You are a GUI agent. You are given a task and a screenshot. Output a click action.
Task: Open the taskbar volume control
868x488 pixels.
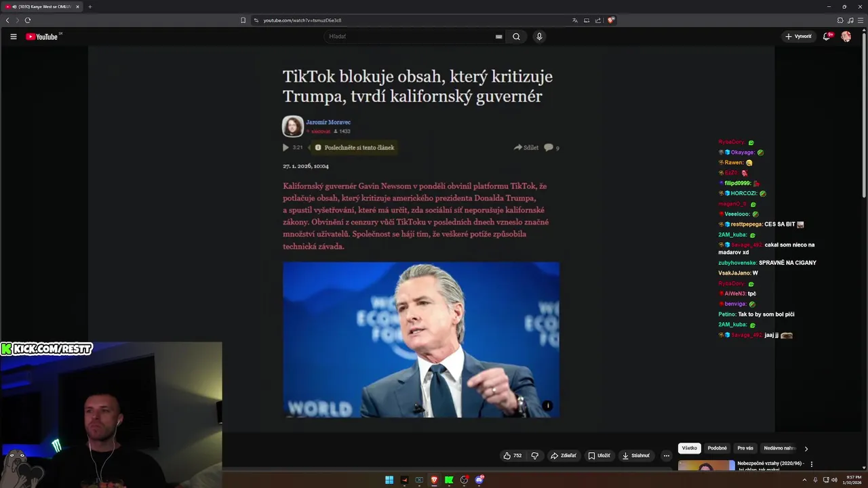coord(834,480)
